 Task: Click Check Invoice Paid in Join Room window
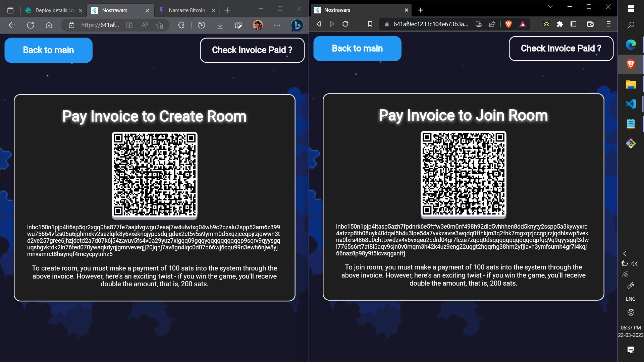(561, 49)
